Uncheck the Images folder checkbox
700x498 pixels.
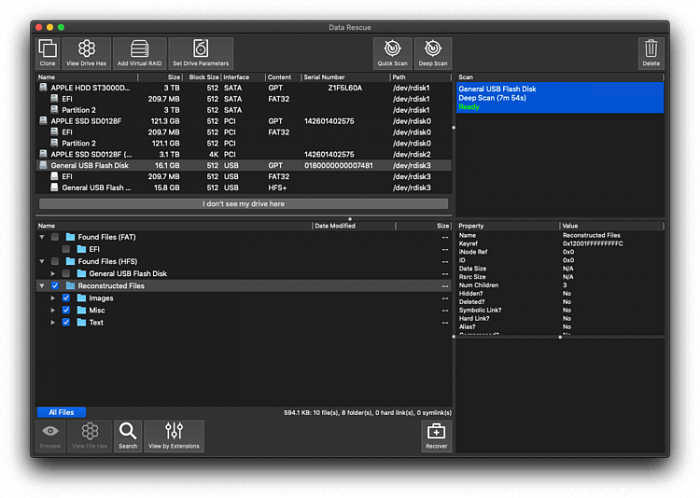point(66,298)
